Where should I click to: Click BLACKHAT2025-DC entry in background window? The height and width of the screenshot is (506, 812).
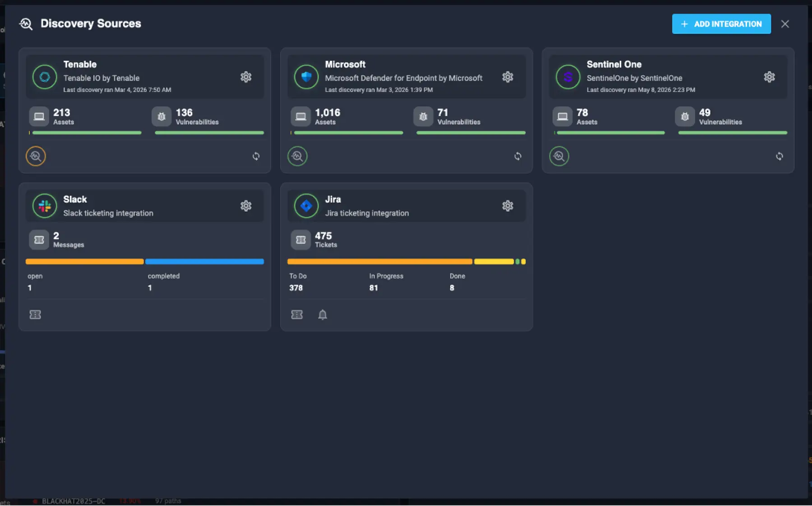pyautogui.click(x=74, y=501)
